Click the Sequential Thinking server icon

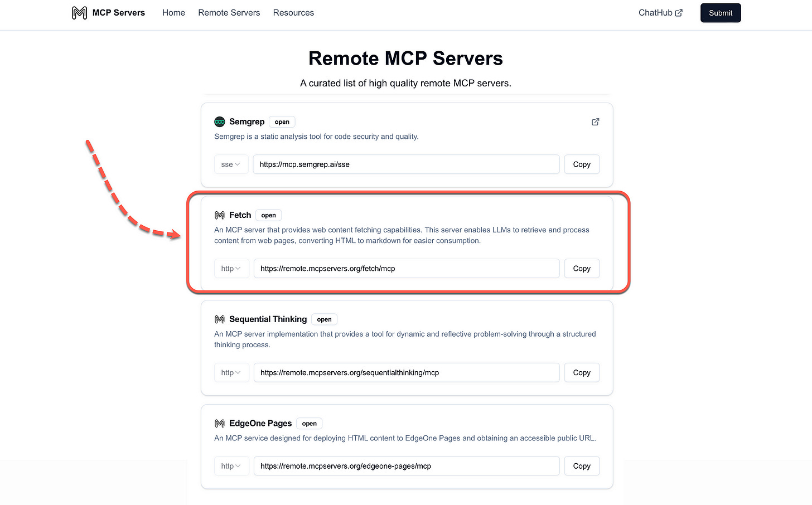tap(219, 319)
